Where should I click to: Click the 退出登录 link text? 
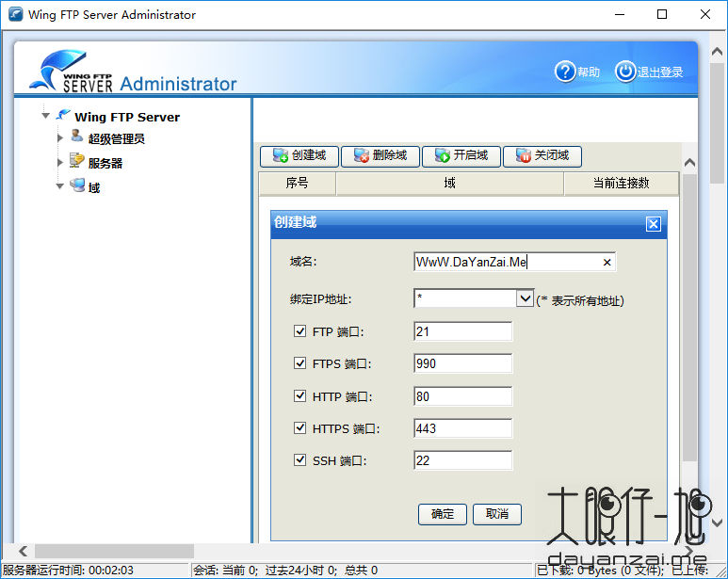coord(660,72)
